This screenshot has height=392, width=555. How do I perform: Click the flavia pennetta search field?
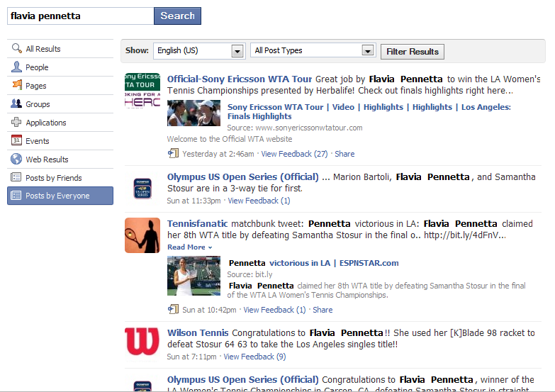[81, 16]
